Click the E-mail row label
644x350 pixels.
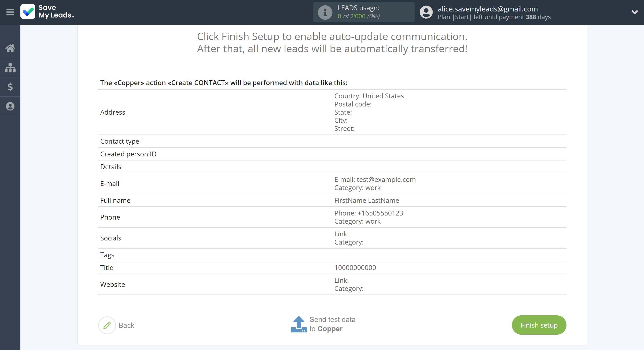(x=110, y=183)
